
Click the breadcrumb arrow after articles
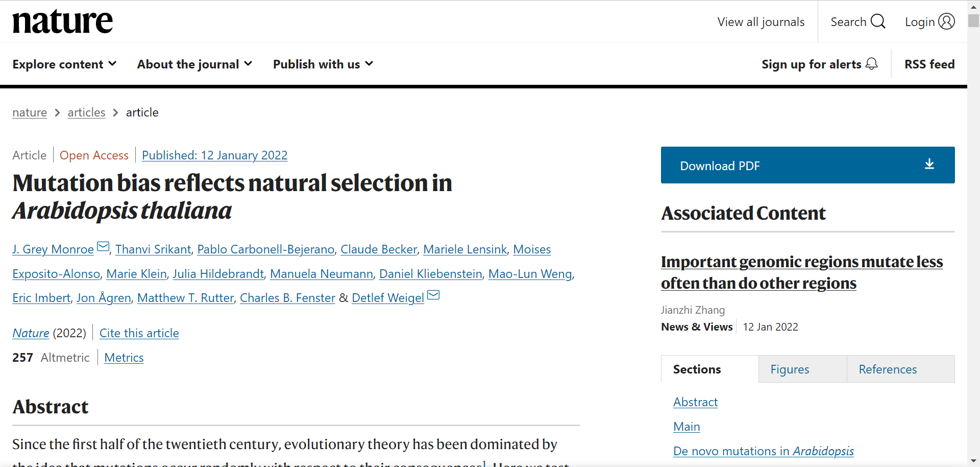pyautogui.click(x=116, y=112)
